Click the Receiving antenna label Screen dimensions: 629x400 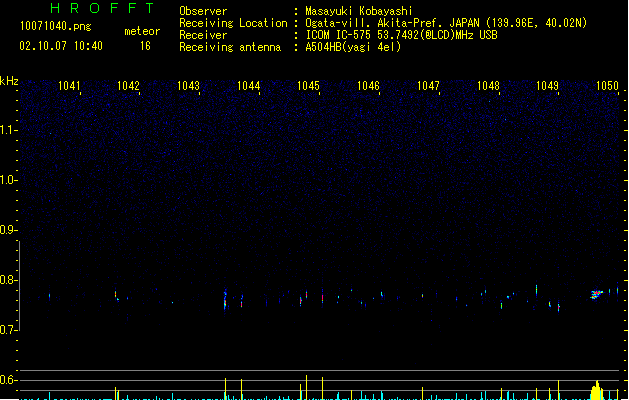point(230,47)
